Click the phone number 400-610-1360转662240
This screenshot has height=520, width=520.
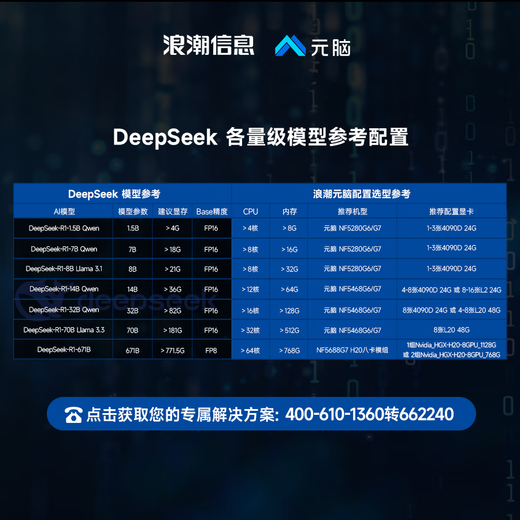pyautogui.click(x=369, y=414)
